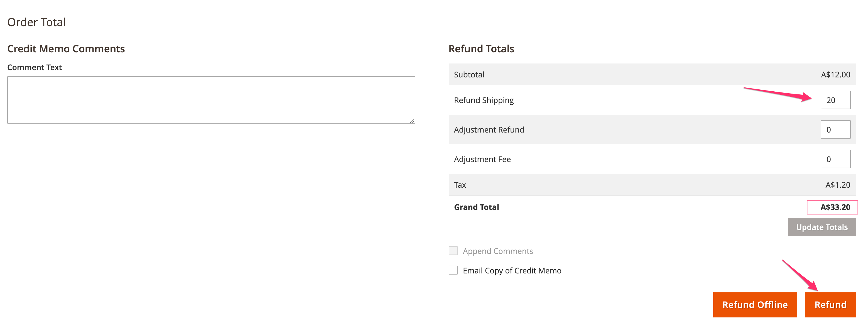Submit with the orange Refund button
Image resolution: width=868 pixels, height=323 pixels.
pyautogui.click(x=830, y=305)
